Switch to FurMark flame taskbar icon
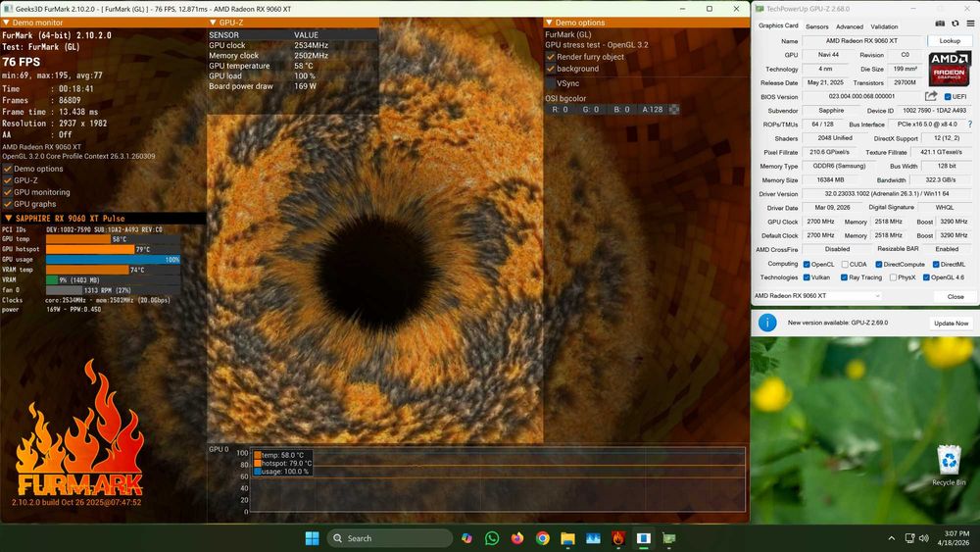This screenshot has width=980, height=552. 618,538
